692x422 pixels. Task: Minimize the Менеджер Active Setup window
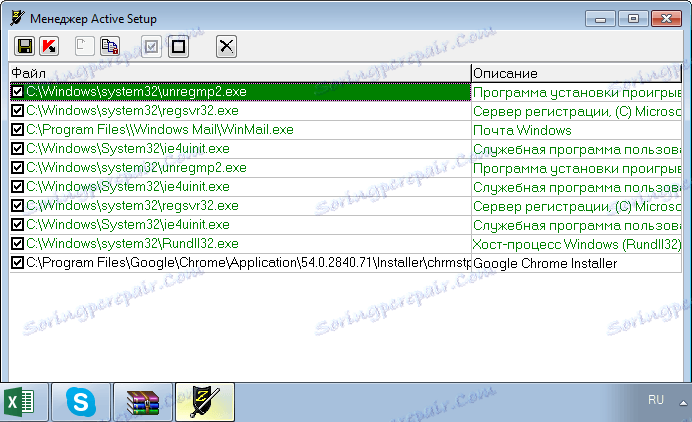pos(600,19)
